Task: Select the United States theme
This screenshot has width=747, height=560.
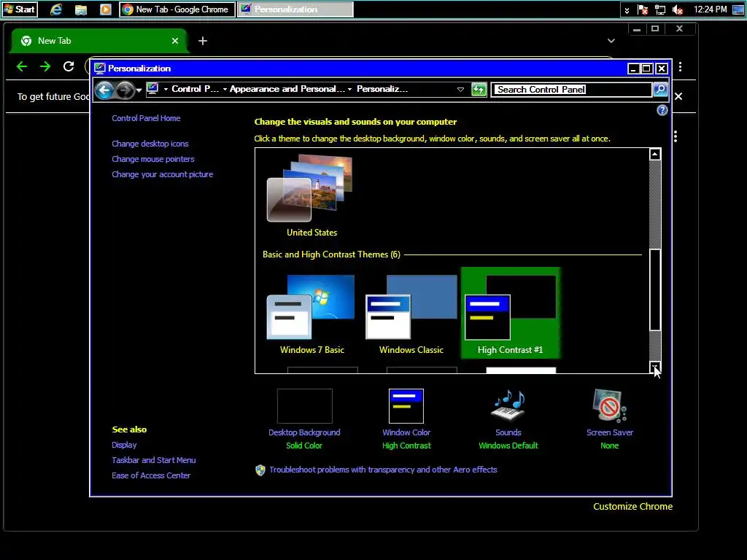Action: pyautogui.click(x=311, y=195)
